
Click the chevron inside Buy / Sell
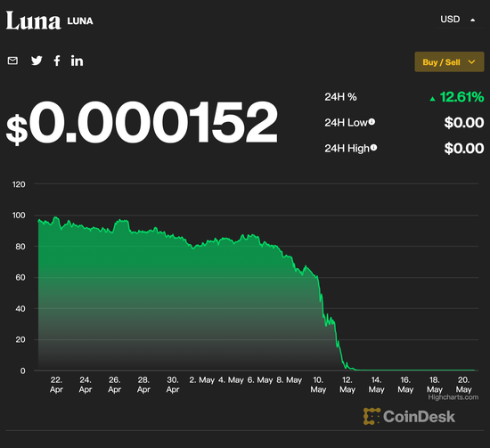tap(471, 61)
